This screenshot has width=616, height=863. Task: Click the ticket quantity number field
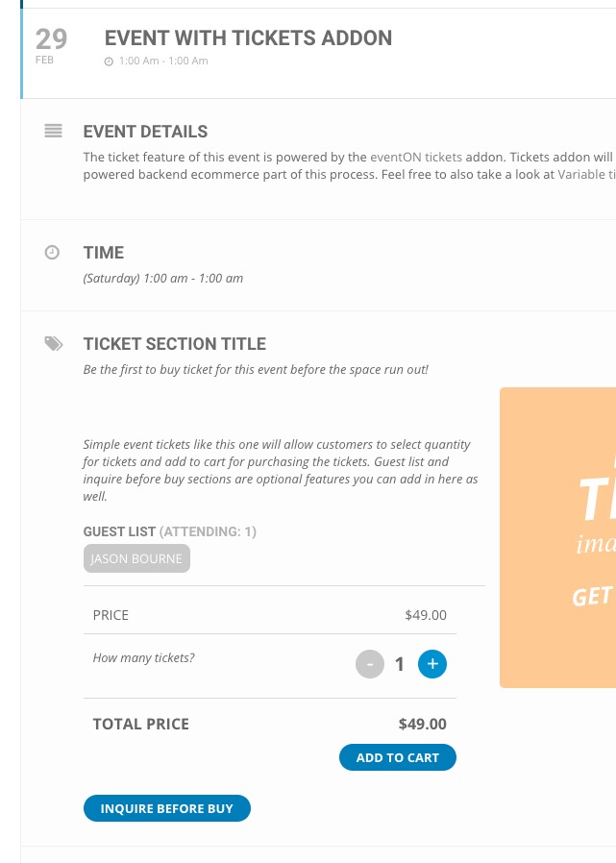[x=400, y=664]
